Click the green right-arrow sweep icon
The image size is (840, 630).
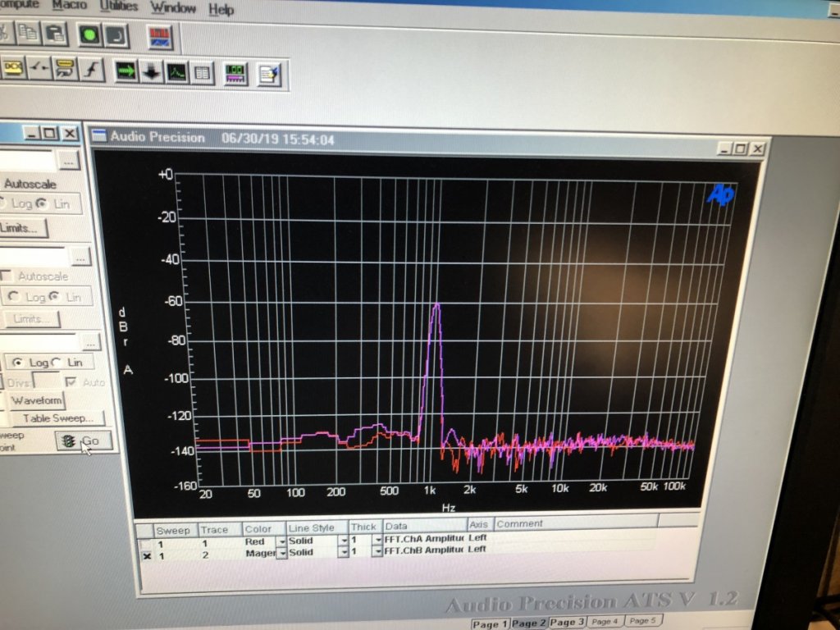point(126,71)
